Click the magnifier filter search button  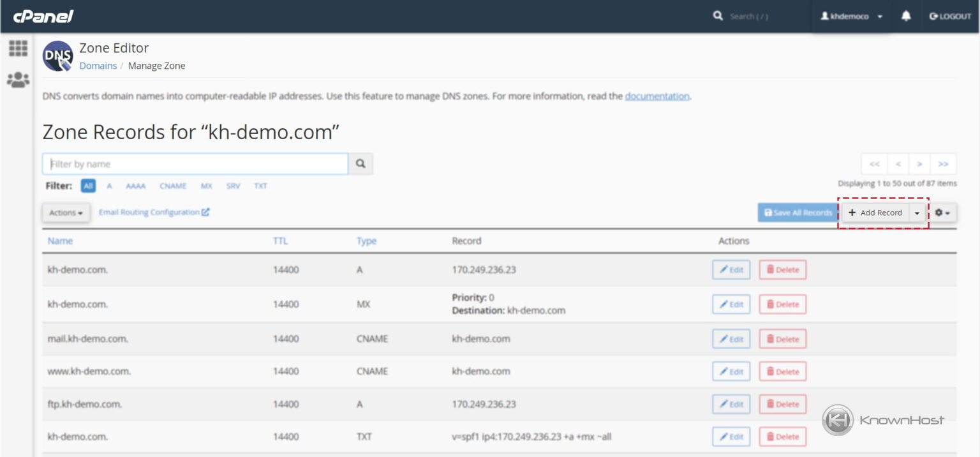tap(360, 164)
